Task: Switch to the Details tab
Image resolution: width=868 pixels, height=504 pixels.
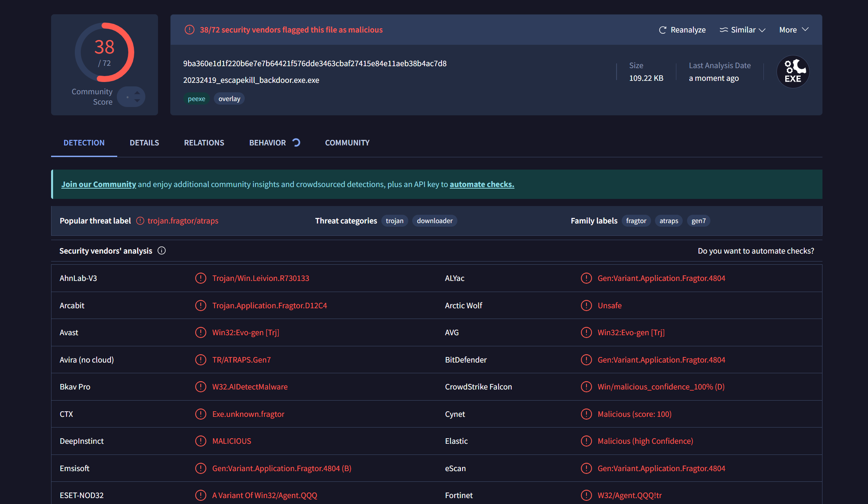Action: 144,143
